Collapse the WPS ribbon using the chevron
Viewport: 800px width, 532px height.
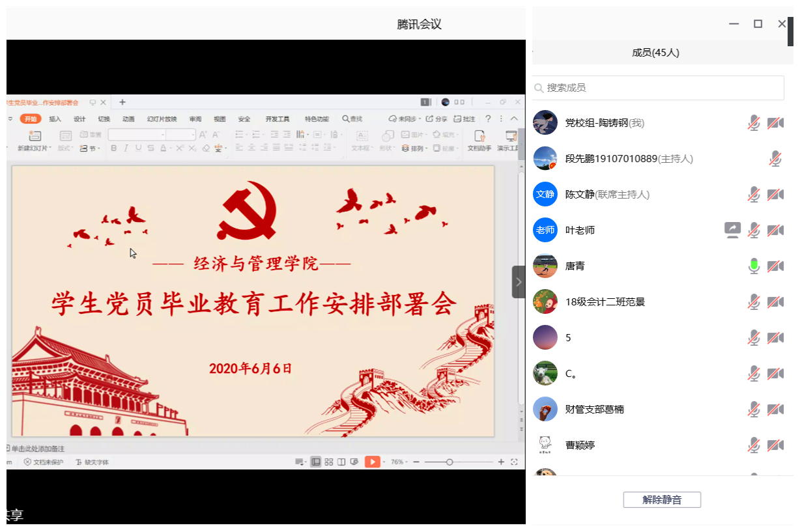[x=514, y=119]
